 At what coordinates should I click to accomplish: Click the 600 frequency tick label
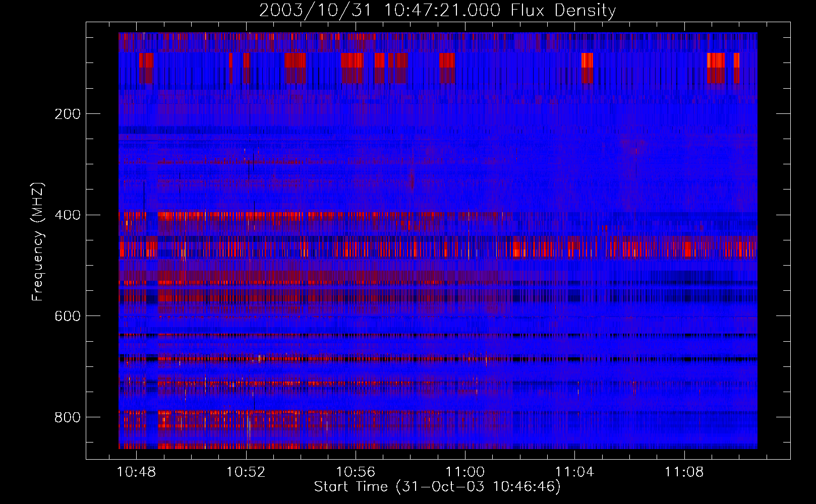tap(68, 316)
